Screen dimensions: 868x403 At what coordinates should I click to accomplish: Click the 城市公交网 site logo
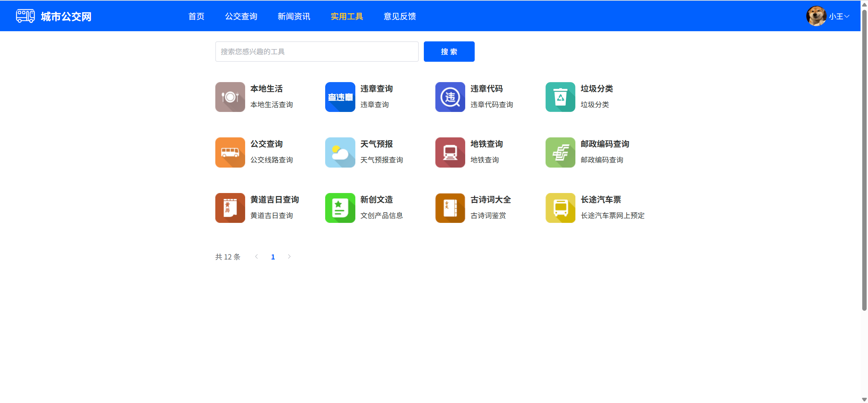pos(54,16)
